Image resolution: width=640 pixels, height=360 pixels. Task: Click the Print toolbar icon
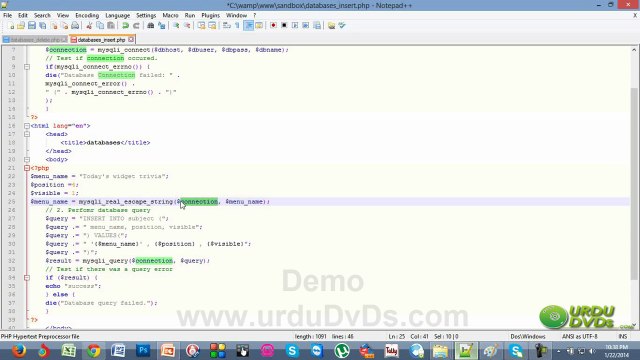[75, 26]
